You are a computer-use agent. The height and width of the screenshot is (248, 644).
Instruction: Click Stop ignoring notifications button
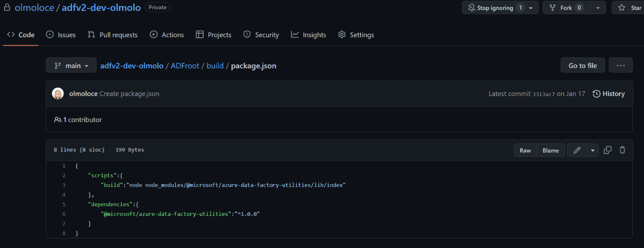[x=495, y=8]
